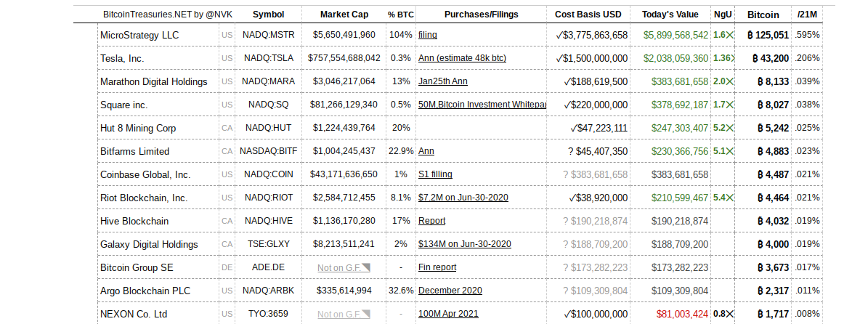Click the BitcoinTreasuries.NET by @NVK header

click(x=168, y=15)
